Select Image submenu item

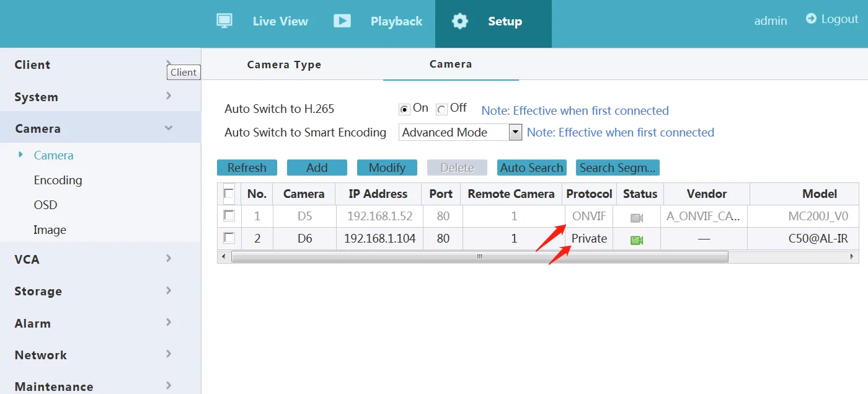(x=50, y=230)
